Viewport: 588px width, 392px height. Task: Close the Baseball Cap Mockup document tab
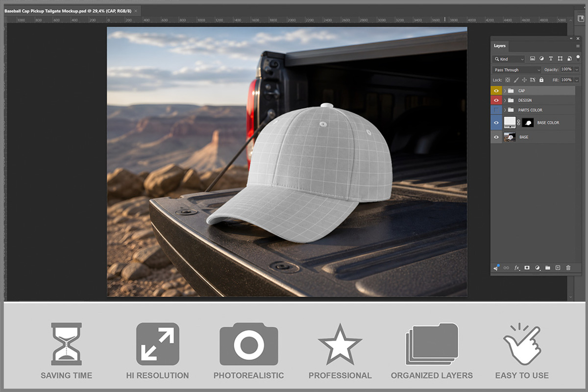(x=136, y=11)
